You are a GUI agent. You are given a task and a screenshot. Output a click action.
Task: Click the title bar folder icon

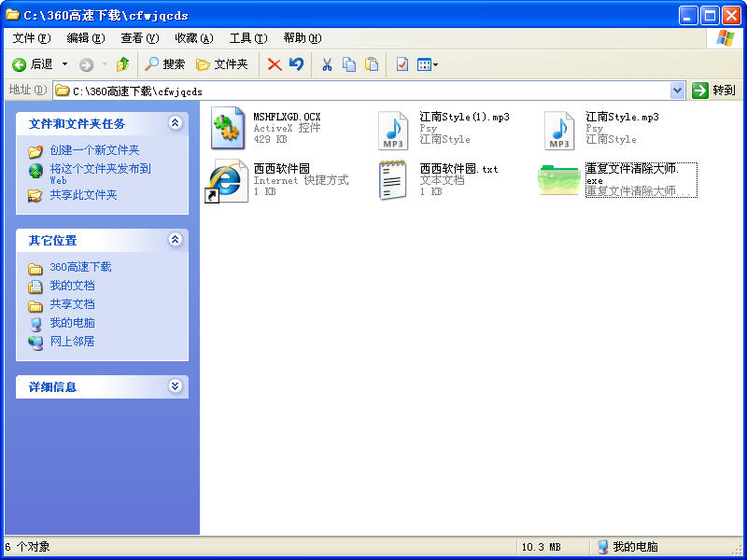(x=12, y=15)
